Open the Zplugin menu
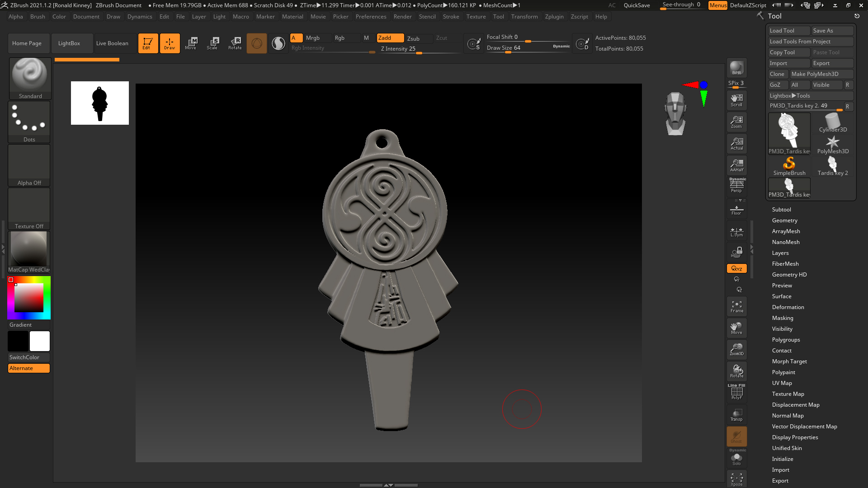Viewport: 868px width, 488px height. tap(554, 17)
